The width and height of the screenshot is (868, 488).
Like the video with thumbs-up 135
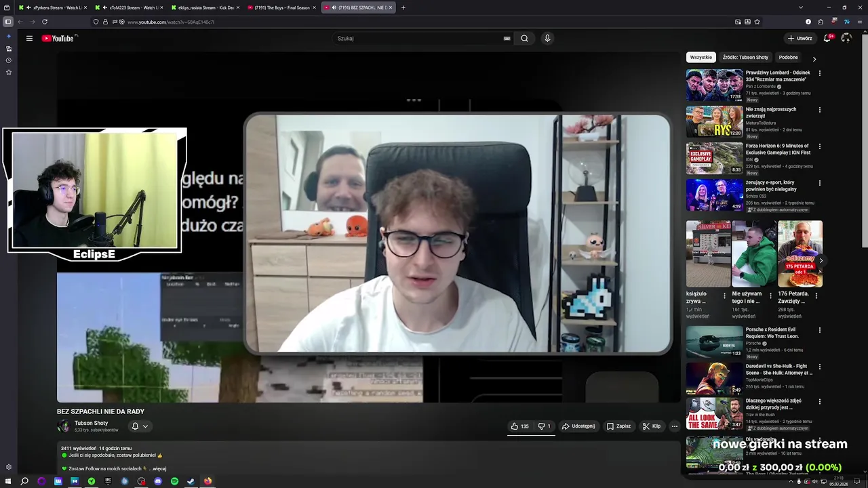[x=520, y=426]
